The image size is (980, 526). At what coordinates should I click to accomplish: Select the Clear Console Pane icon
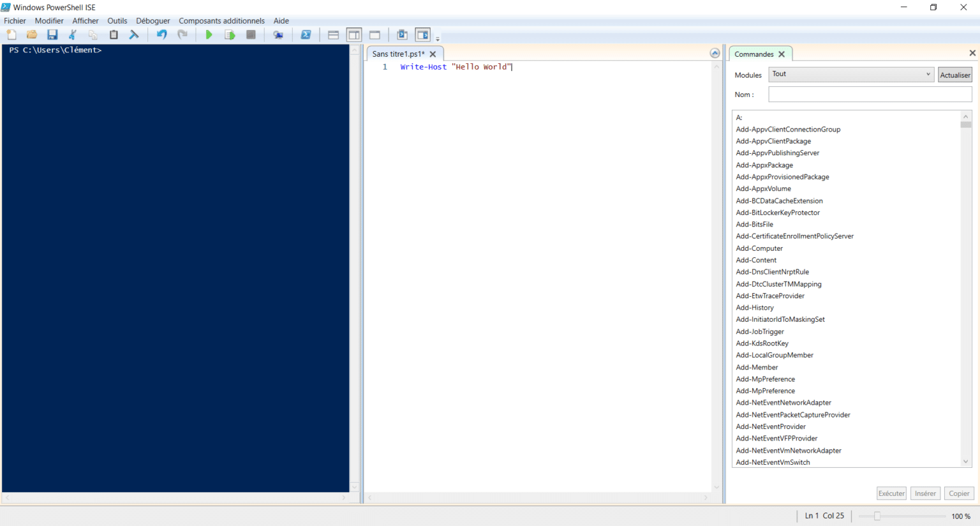click(133, 34)
